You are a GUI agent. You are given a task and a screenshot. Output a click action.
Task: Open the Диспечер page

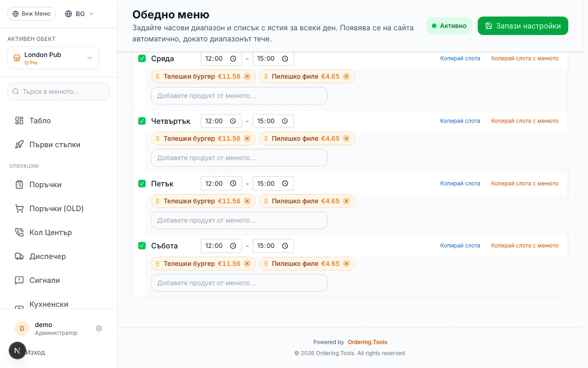coord(59,256)
